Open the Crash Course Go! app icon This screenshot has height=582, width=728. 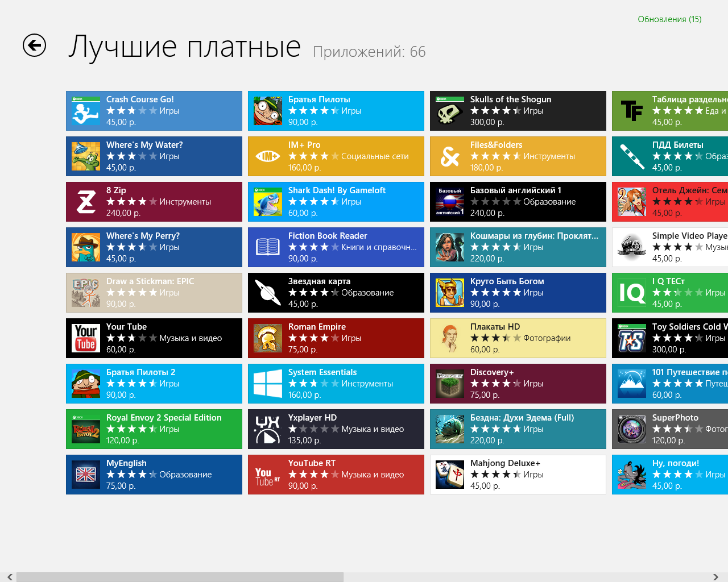click(x=86, y=111)
